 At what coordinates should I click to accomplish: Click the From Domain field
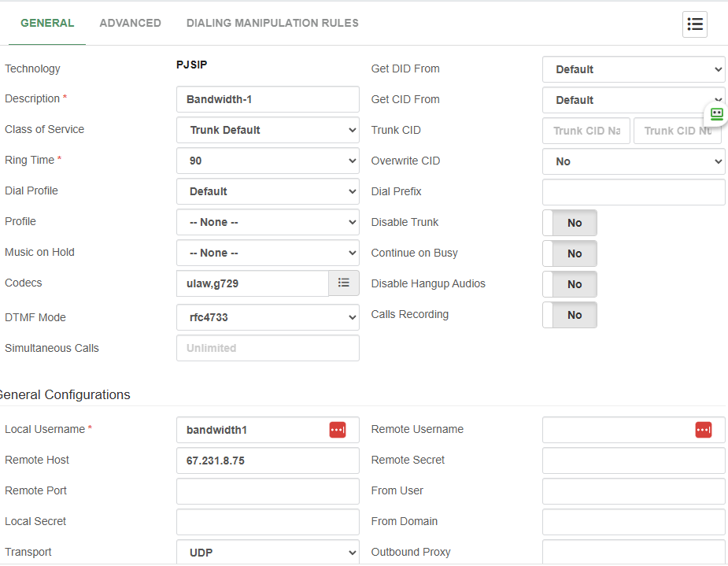[634, 522]
